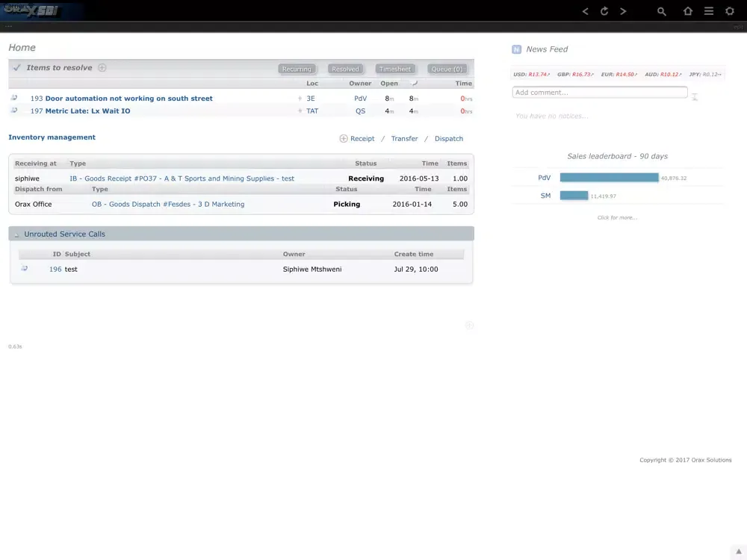Image resolution: width=747 pixels, height=560 pixels.
Task: Click the back navigation arrow
Action: (x=585, y=11)
